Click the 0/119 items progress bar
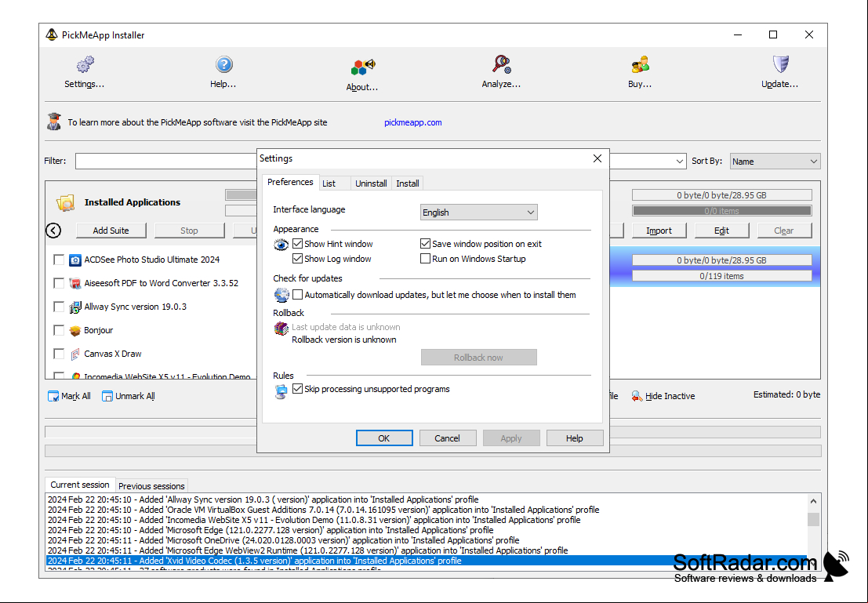The height and width of the screenshot is (603, 868). point(722,276)
